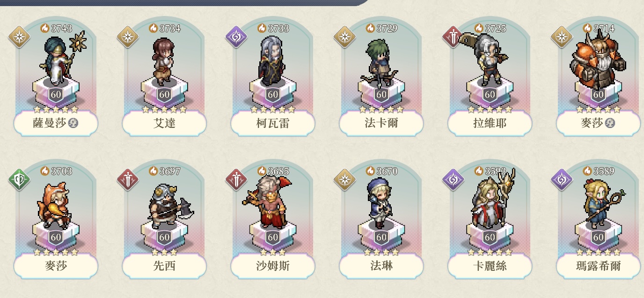Click the 法琳 name plate

point(381,266)
